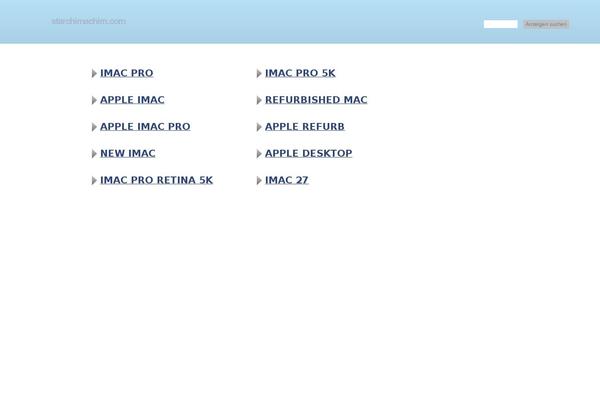Follow the REFURBISHED MAC link
The height and width of the screenshot is (400, 600).
pyautogui.click(x=316, y=100)
